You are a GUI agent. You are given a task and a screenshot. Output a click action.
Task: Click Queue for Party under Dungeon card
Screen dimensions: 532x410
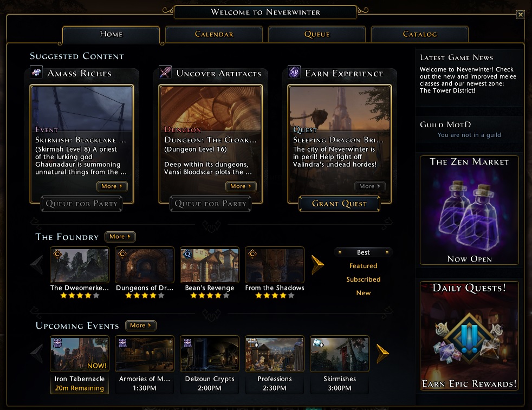click(x=210, y=204)
